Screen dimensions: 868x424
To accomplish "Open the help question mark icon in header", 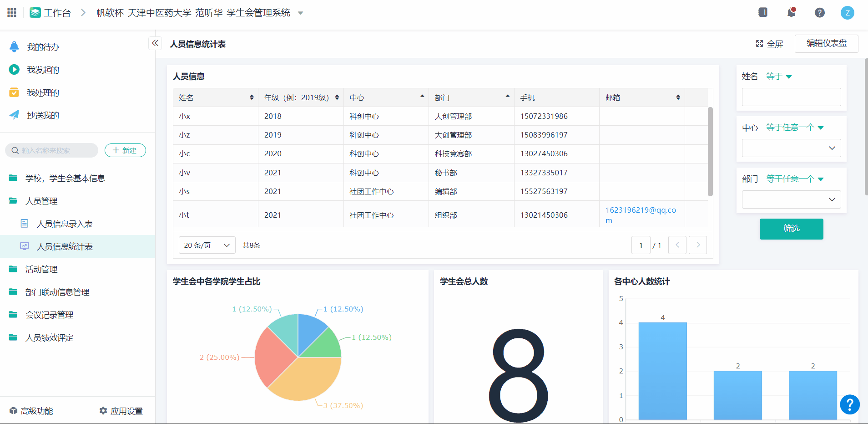I will [819, 13].
